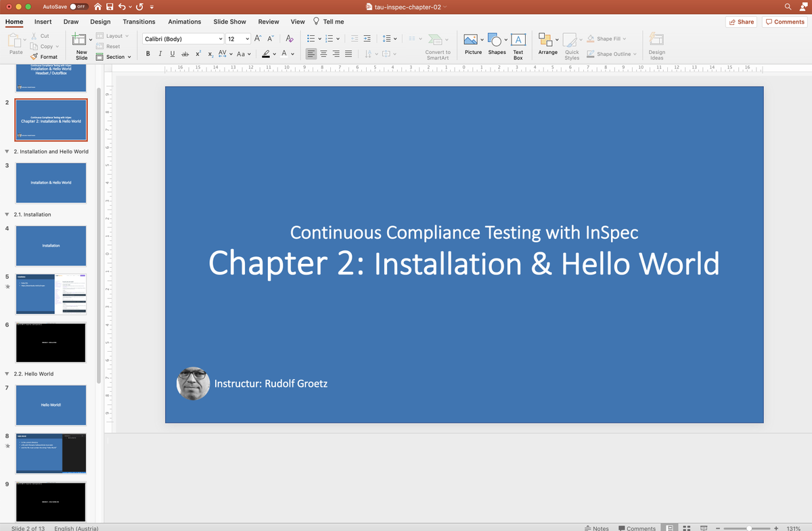This screenshot has height=531, width=812.
Task: Increase the list indent level
Action: (x=367, y=39)
